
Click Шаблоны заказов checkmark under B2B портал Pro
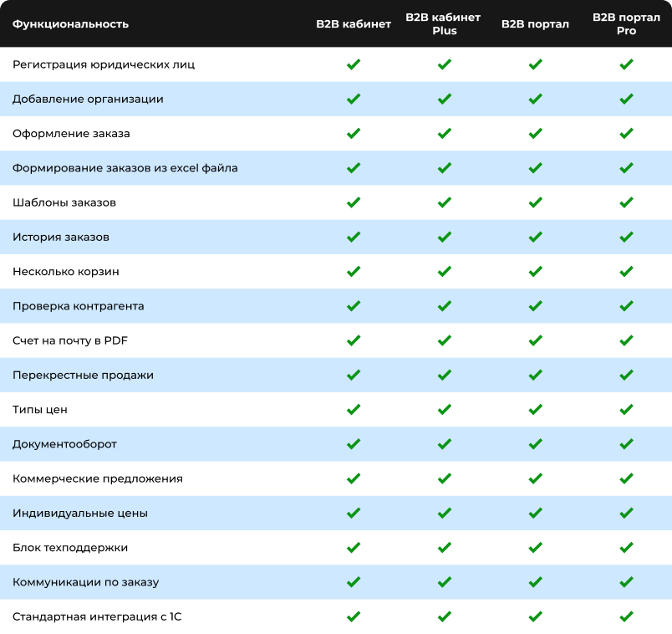(x=626, y=202)
